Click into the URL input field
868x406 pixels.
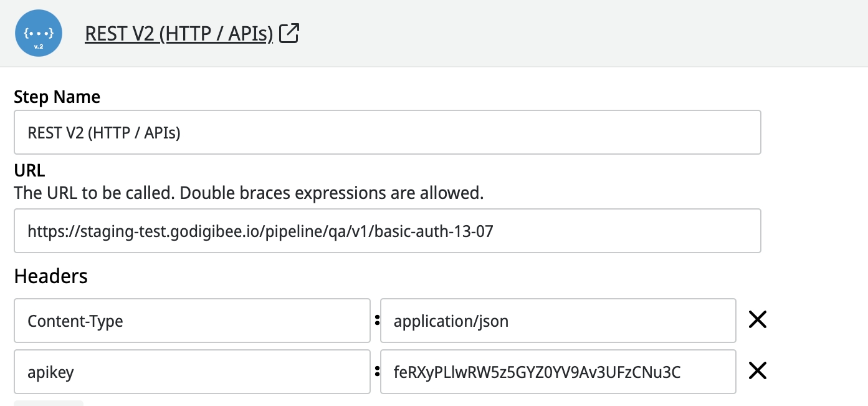(x=387, y=231)
